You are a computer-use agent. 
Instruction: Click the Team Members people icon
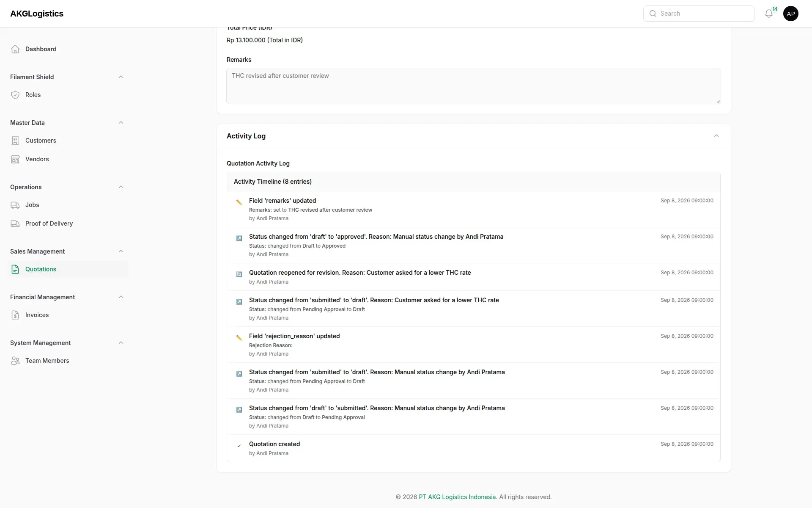[15, 361]
